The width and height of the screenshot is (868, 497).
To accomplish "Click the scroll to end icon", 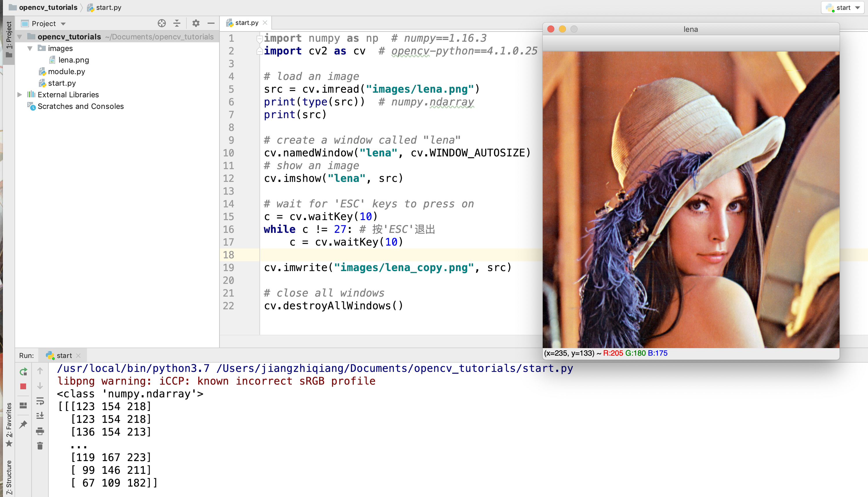I will coord(40,416).
